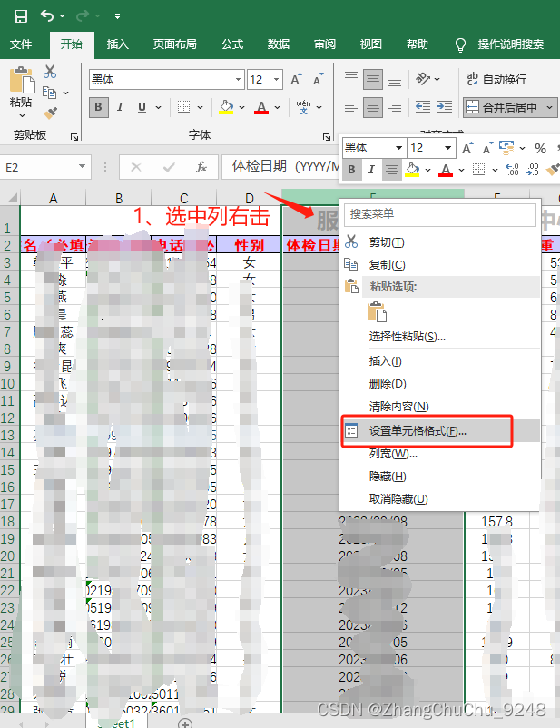Switch to the 公式 ribbon tab
This screenshot has height=728, width=560.
click(232, 44)
